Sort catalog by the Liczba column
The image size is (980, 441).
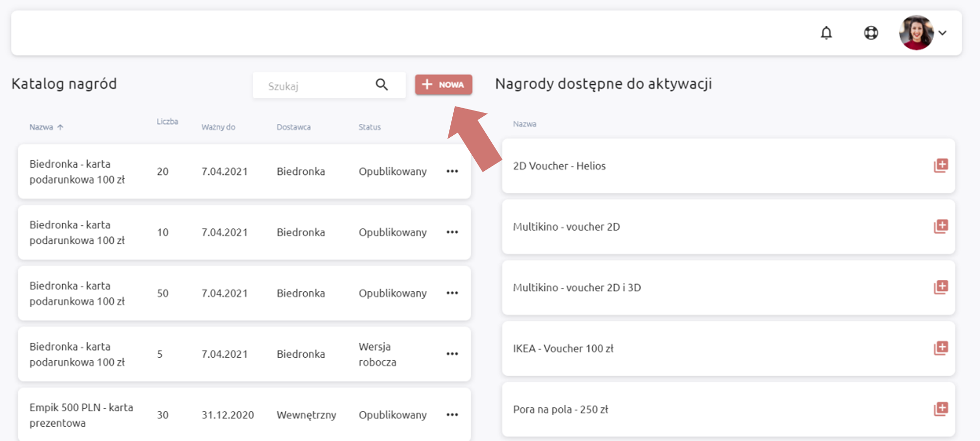click(x=167, y=121)
